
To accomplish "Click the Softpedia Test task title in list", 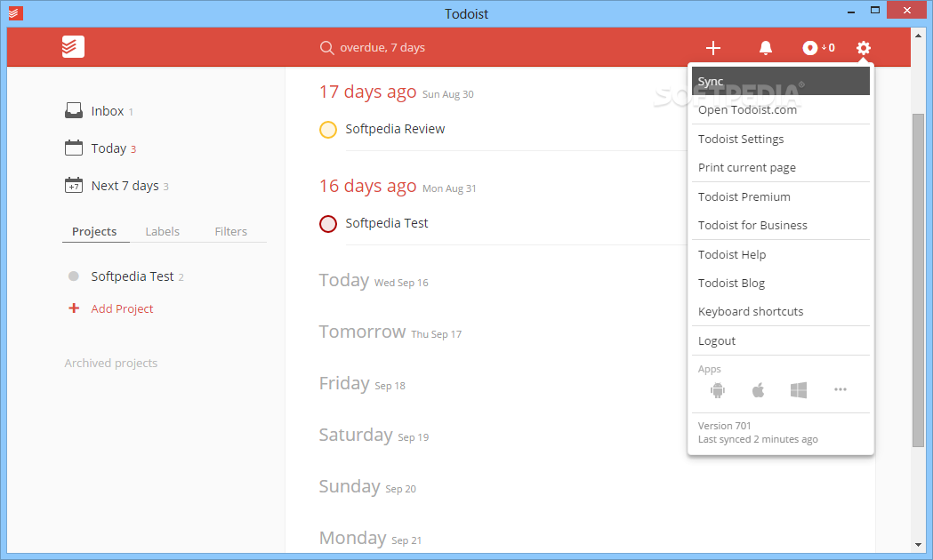I will pos(387,223).
